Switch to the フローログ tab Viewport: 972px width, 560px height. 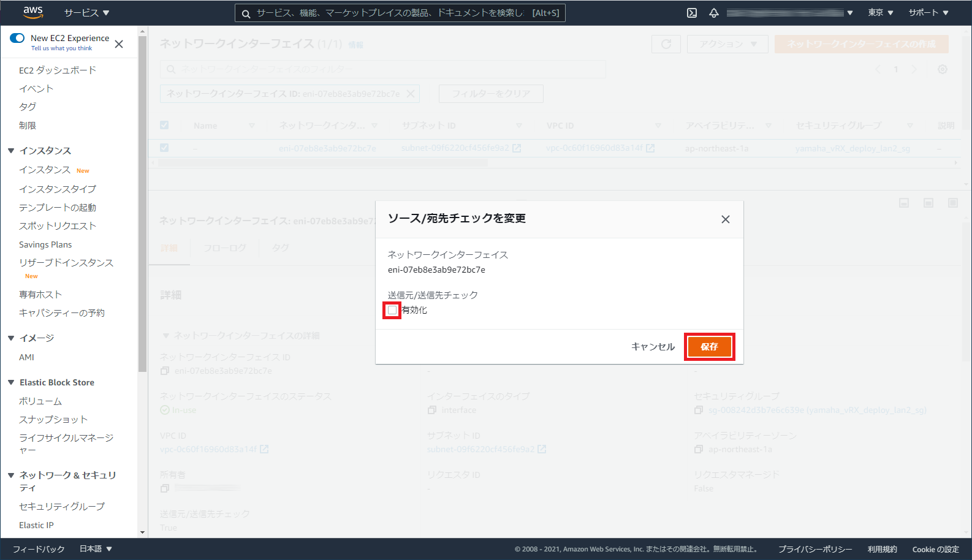tap(224, 248)
